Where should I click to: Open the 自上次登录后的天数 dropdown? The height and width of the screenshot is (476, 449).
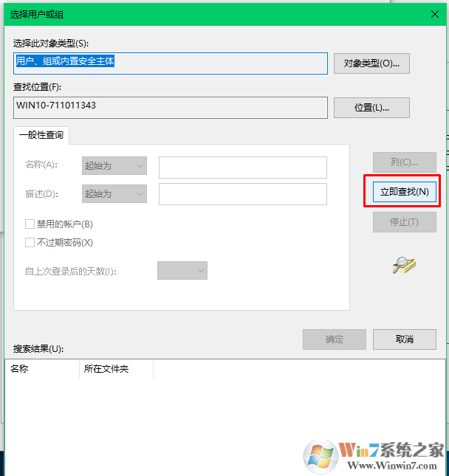pyautogui.click(x=182, y=271)
